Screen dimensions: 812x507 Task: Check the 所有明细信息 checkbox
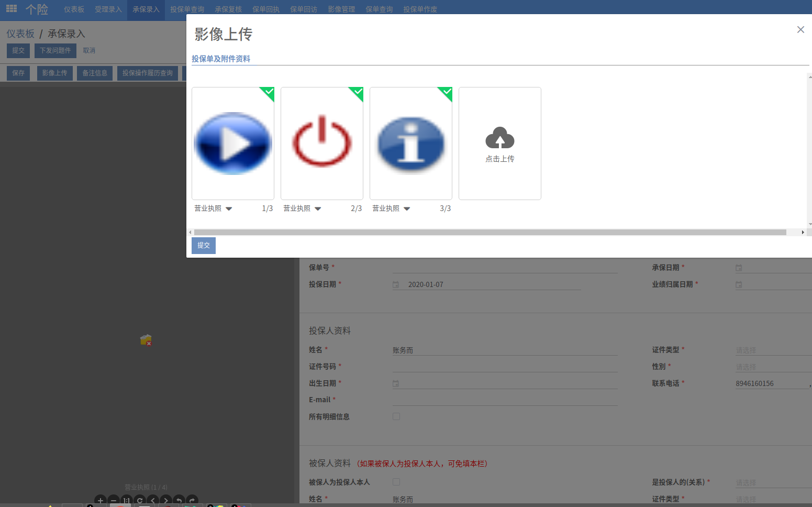pos(396,416)
